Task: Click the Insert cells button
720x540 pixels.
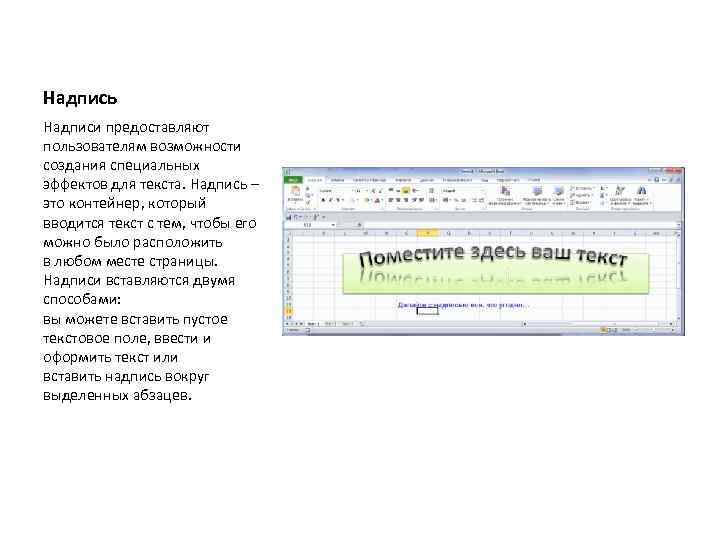Action: pyautogui.click(x=581, y=188)
